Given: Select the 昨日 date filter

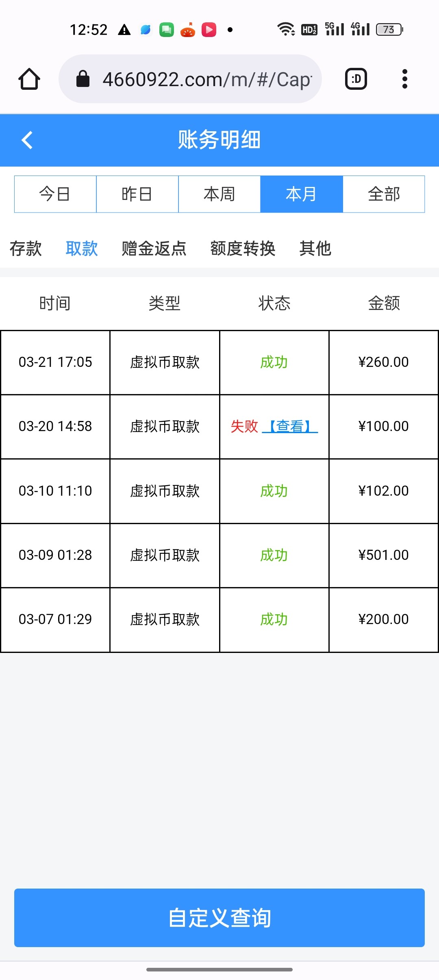Looking at the screenshot, I should pyautogui.click(x=137, y=194).
